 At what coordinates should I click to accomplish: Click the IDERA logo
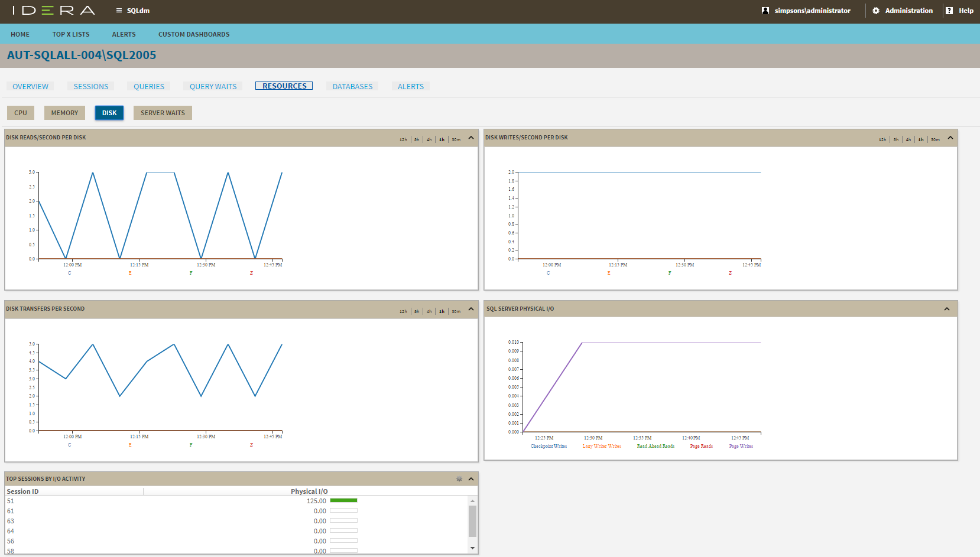(53, 11)
